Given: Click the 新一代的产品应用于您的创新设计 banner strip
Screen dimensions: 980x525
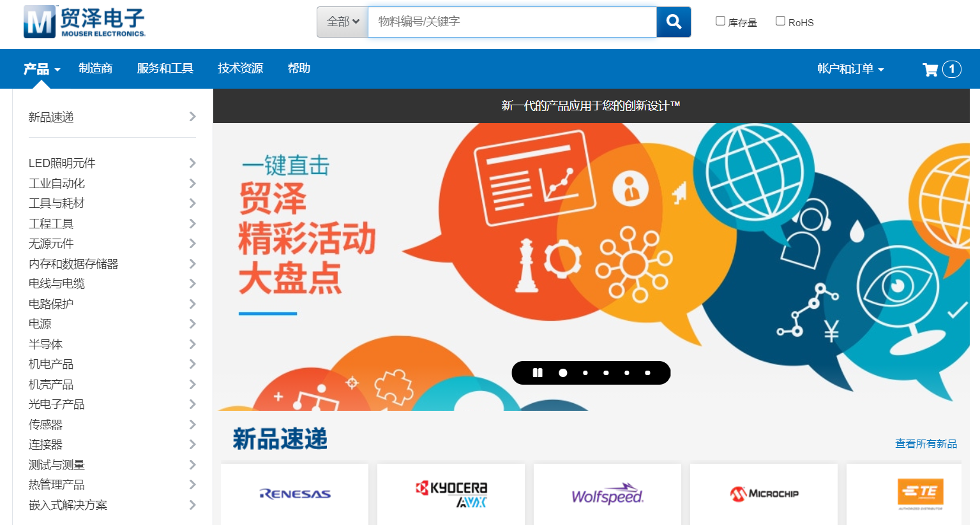Looking at the screenshot, I should click(591, 106).
